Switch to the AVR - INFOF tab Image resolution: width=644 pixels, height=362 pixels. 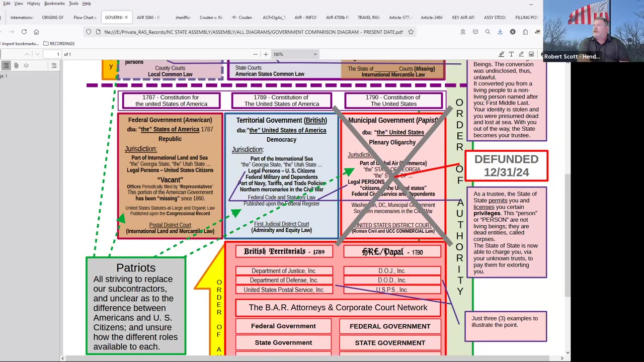[x=305, y=17]
